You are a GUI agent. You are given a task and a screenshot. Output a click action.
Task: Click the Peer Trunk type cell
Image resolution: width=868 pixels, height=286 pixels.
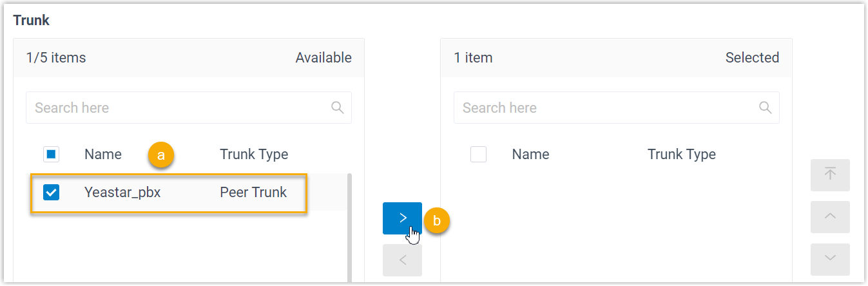click(253, 192)
